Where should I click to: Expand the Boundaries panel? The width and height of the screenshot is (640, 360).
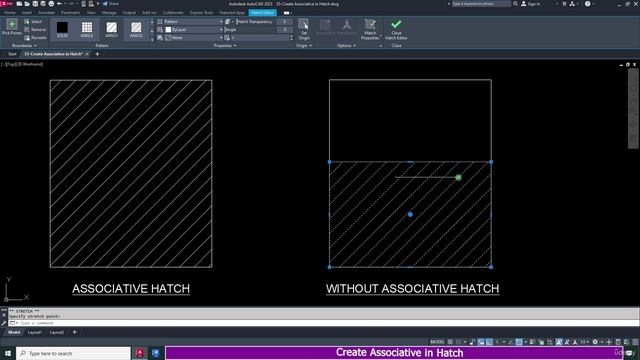pos(24,46)
